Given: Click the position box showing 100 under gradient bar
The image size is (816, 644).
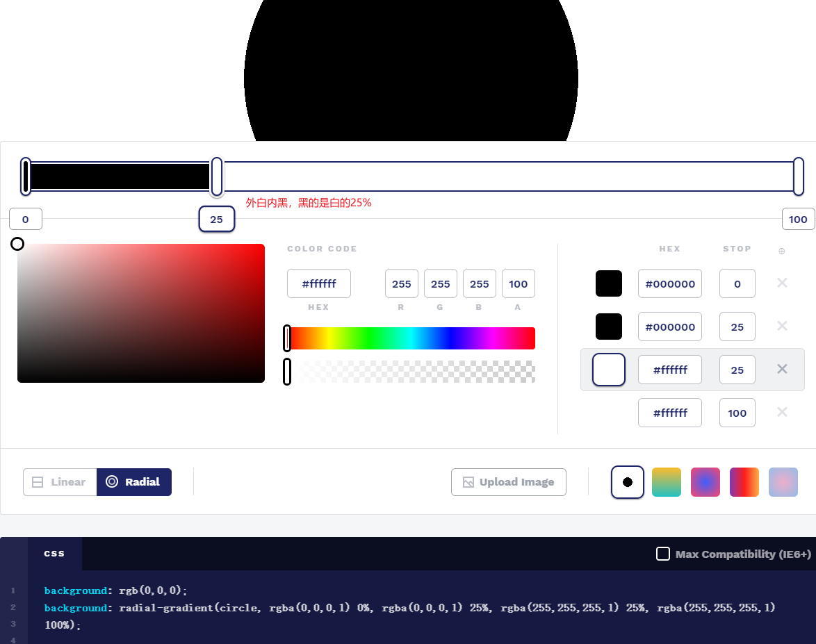Looking at the screenshot, I should point(799,219).
